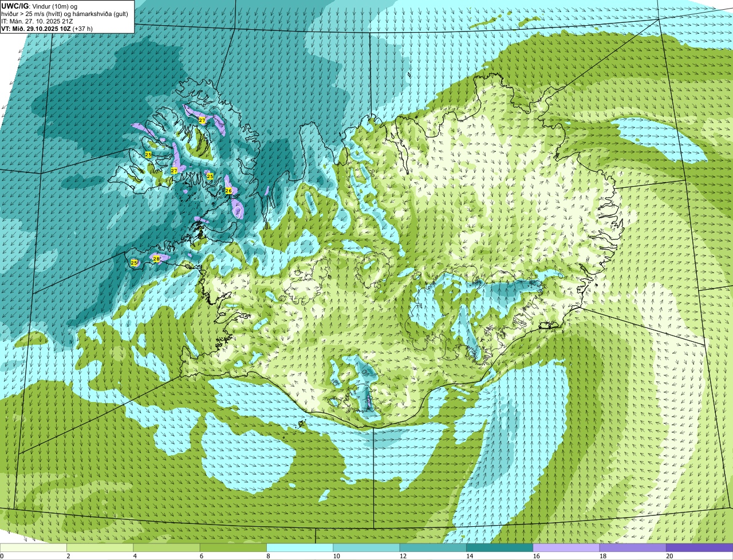Click the initial time "IT: Mán. 27. 10. 2025 21Z"
Viewport: 733px width, 560px height.
click(x=37, y=21)
